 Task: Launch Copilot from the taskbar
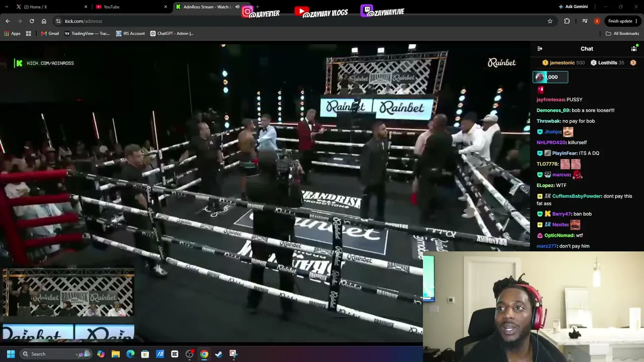(101, 354)
